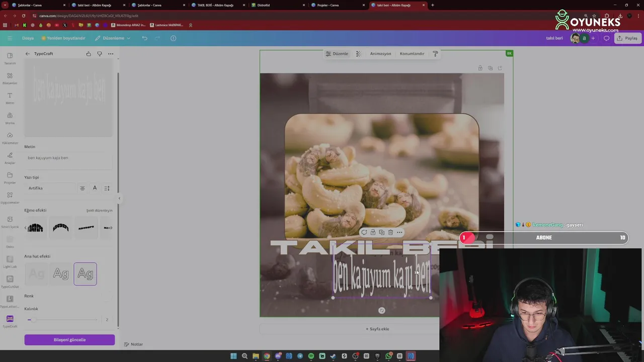
Task: Open the Marka brand sidebar panel
Action: (x=10, y=118)
